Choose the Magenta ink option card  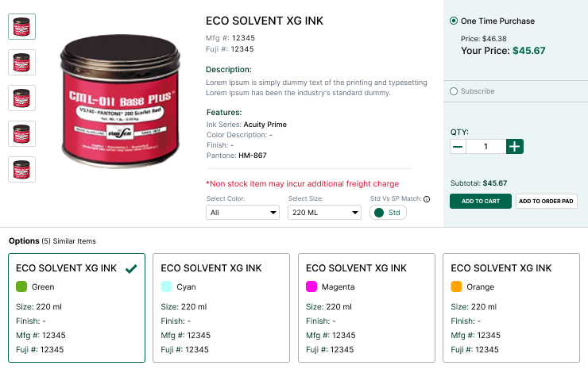coord(366,308)
